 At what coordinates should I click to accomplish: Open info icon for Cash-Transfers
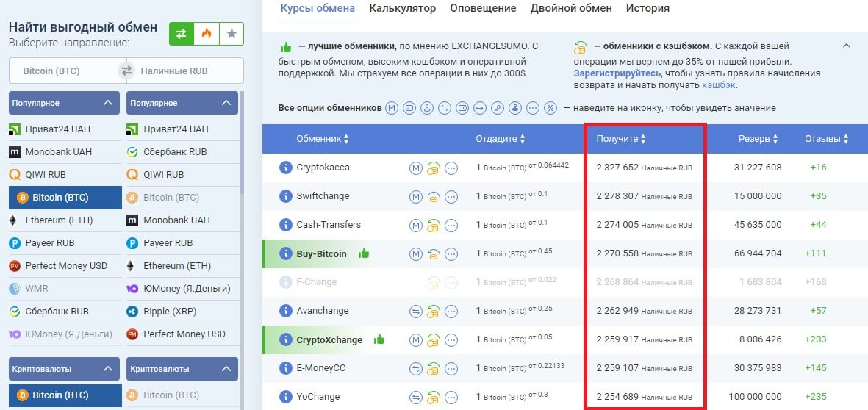[286, 225]
